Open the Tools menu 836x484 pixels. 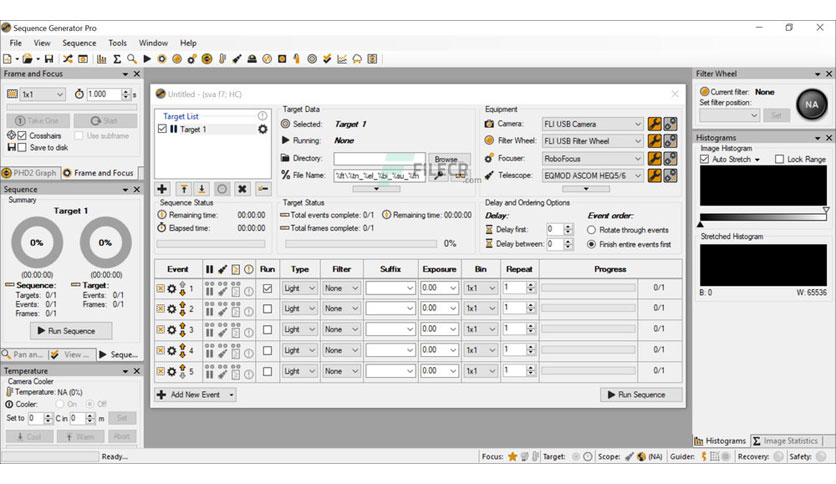(117, 43)
